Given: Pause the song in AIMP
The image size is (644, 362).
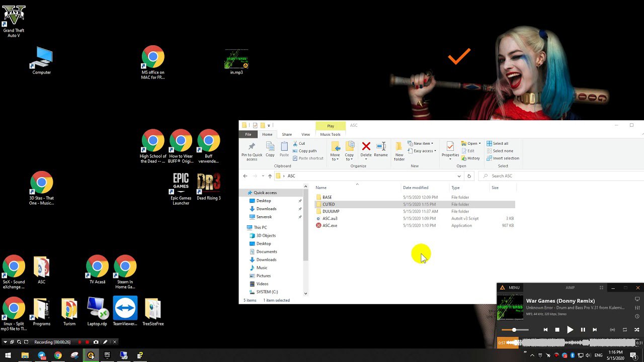Looking at the screenshot, I should click(583, 330).
